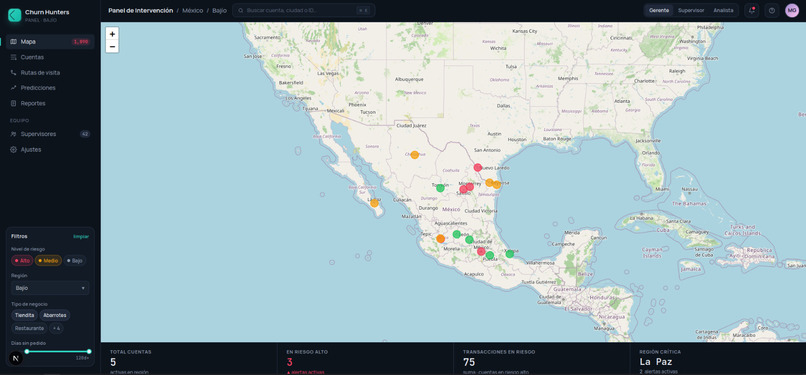The image size is (806, 375).
Task: Switch to the Gerente role tab
Action: point(659,10)
